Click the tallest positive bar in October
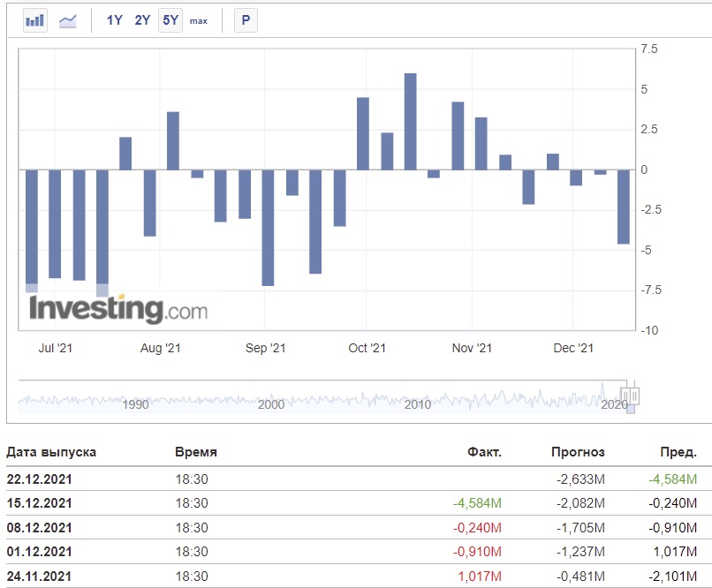The image size is (712, 588). (410, 121)
